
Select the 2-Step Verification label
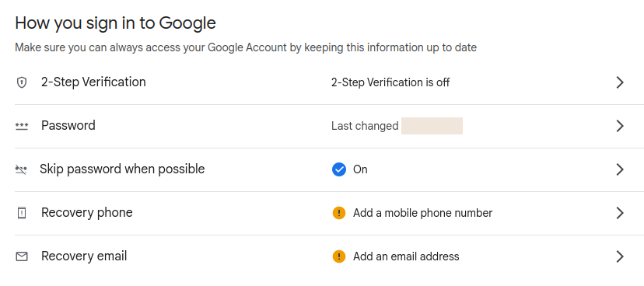coord(93,82)
